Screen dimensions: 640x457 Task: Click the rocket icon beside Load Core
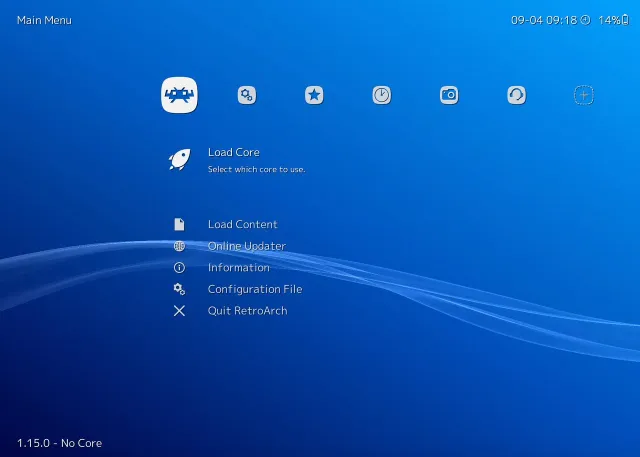180,159
